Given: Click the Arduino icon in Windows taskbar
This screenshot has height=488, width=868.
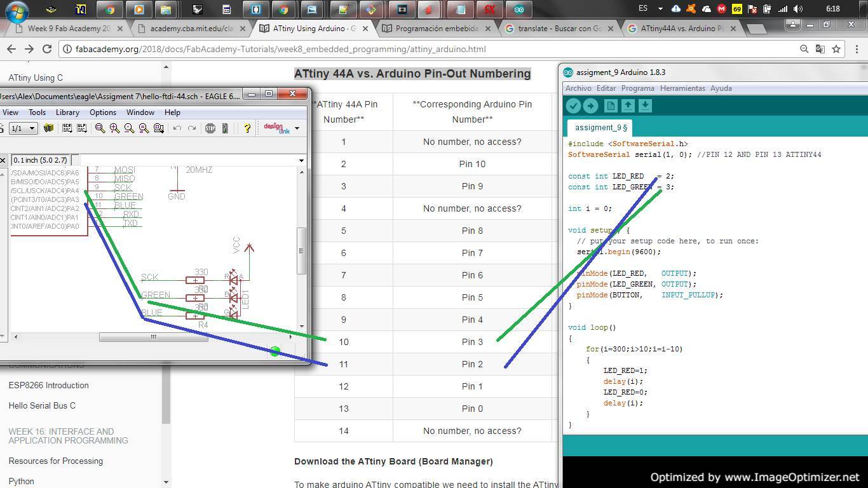Looking at the screenshot, I should click(519, 10).
